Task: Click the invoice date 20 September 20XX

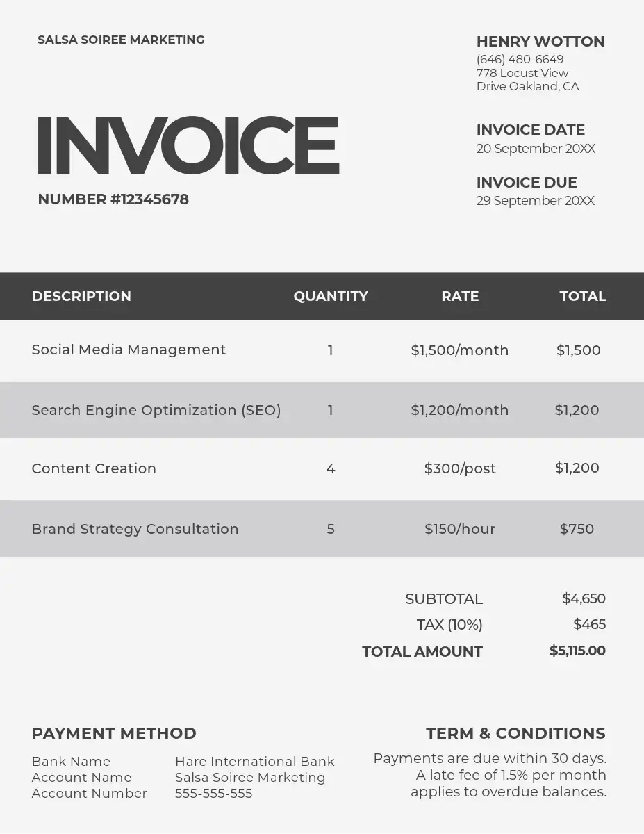Action: pyautogui.click(x=535, y=149)
